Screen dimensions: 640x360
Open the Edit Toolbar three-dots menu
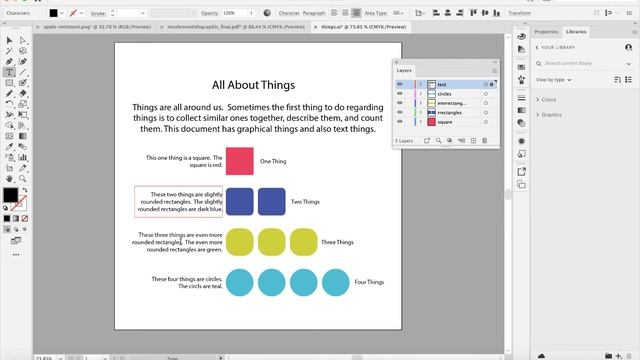point(16,255)
